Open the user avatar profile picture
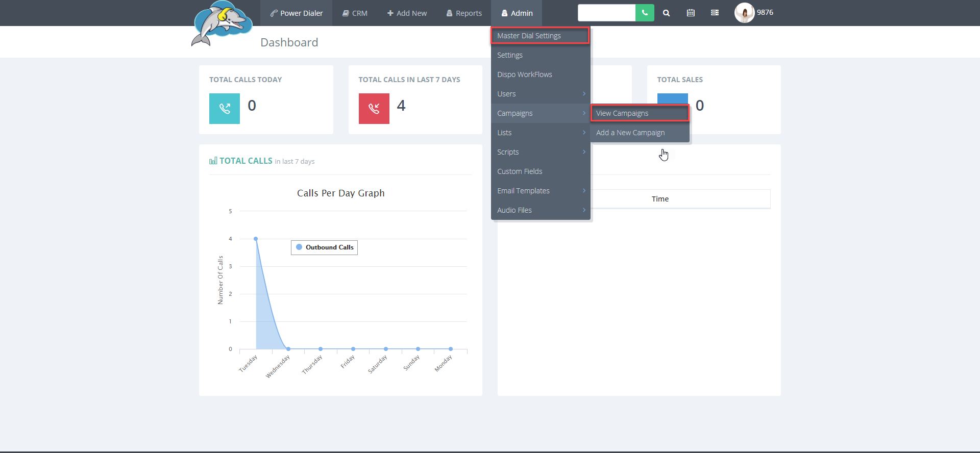This screenshot has height=453, width=980. tap(744, 13)
